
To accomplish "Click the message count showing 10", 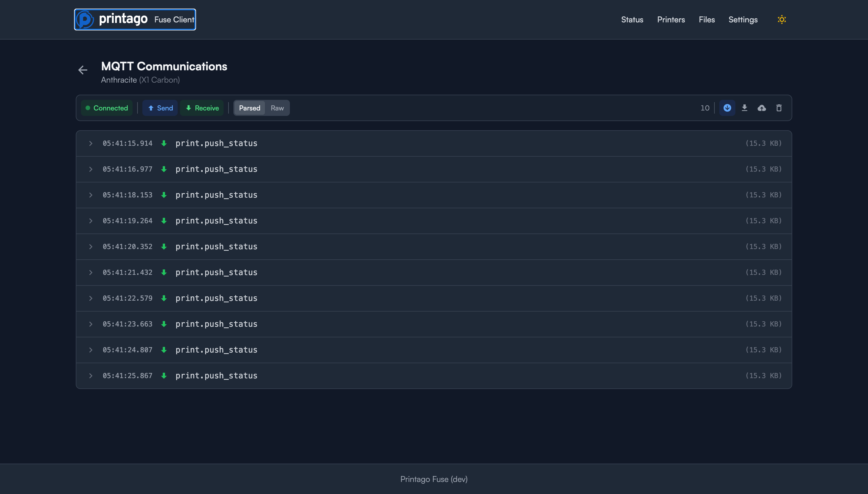I will (705, 108).
